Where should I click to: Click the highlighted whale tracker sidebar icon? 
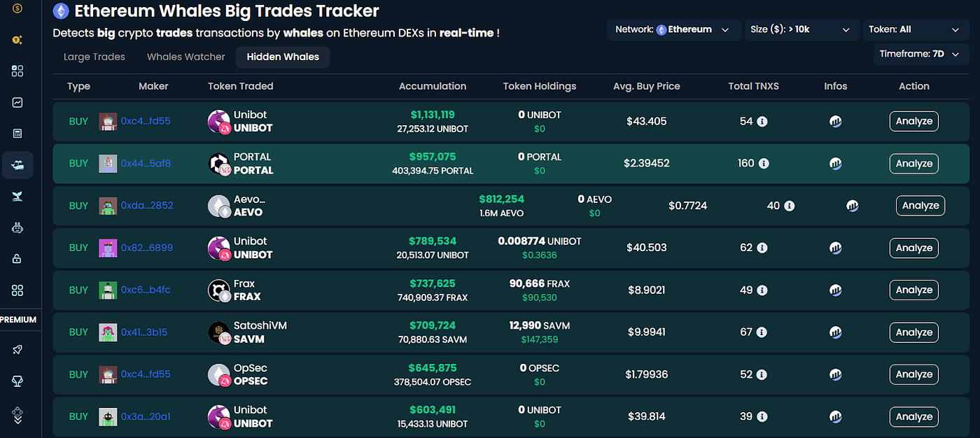17,165
